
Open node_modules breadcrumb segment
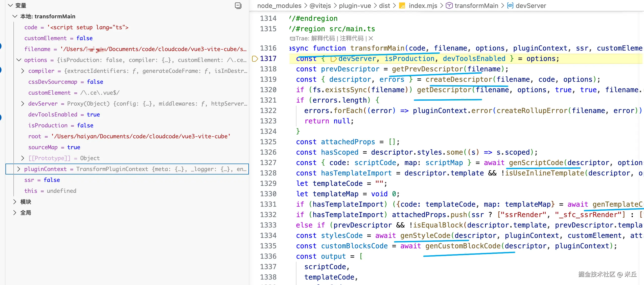click(279, 6)
